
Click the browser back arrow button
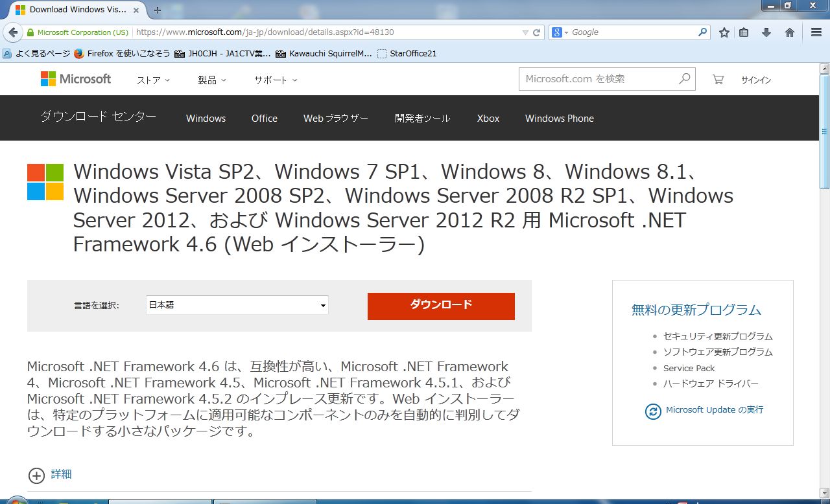(13, 32)
